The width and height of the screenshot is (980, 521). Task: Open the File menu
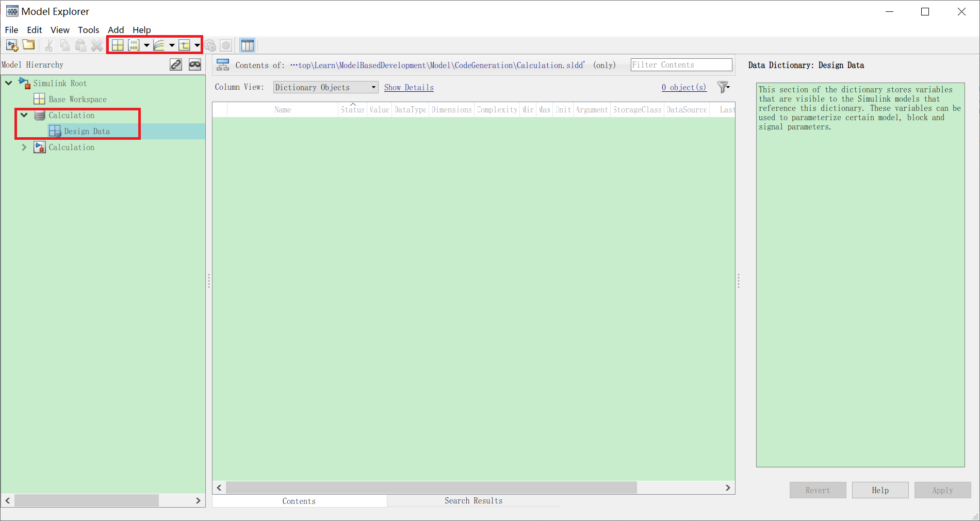pos(11,30)
